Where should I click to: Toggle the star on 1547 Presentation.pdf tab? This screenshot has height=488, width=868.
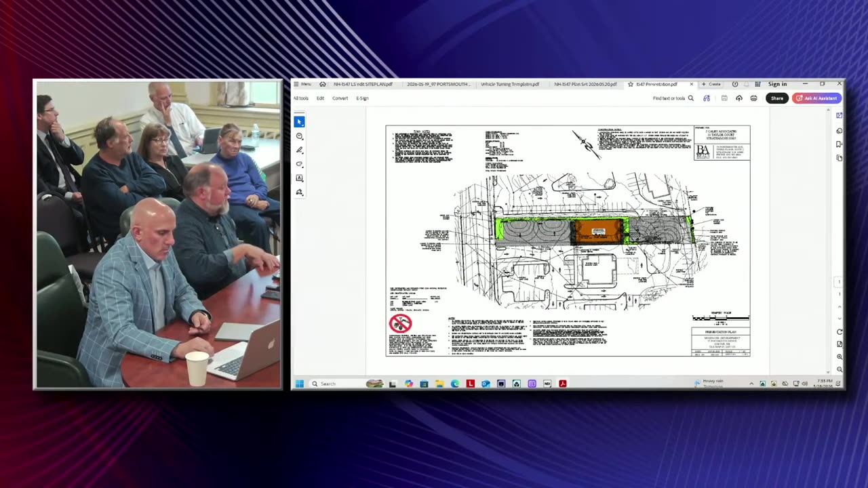coord(631,84)
